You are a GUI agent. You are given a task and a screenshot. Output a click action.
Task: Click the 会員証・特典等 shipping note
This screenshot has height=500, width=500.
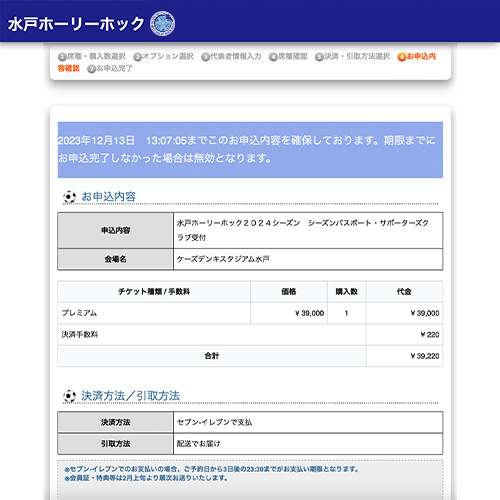[x=146, y=478]
